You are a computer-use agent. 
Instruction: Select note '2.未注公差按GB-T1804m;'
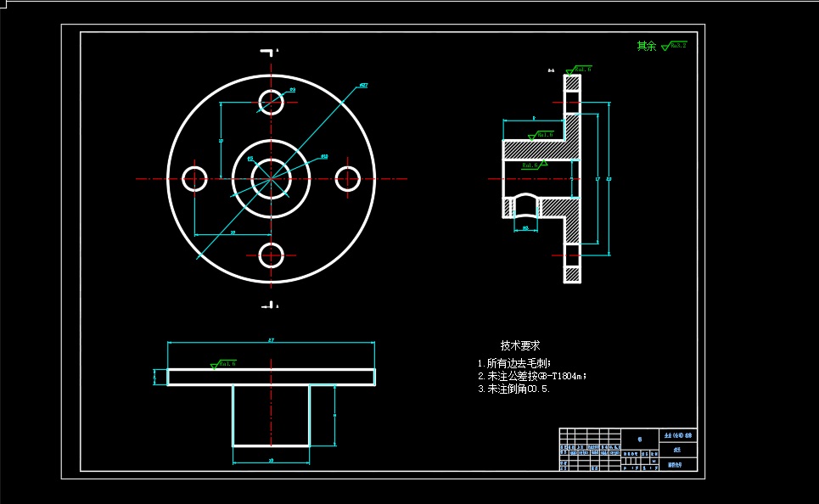[x=532, y=376]
